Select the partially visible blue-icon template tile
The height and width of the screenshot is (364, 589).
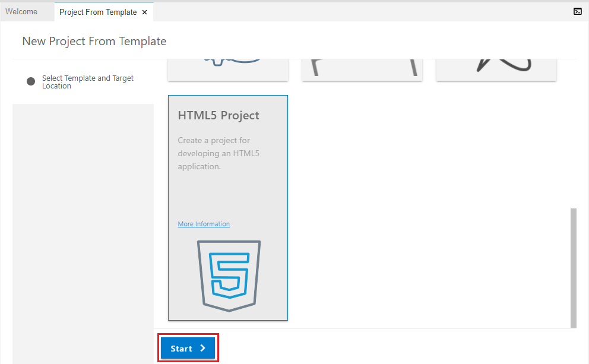[228, 69]
